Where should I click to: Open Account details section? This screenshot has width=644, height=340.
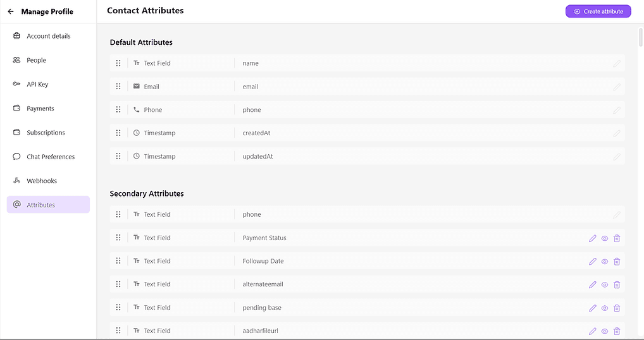pyautogui.click(x=48, y=36)
